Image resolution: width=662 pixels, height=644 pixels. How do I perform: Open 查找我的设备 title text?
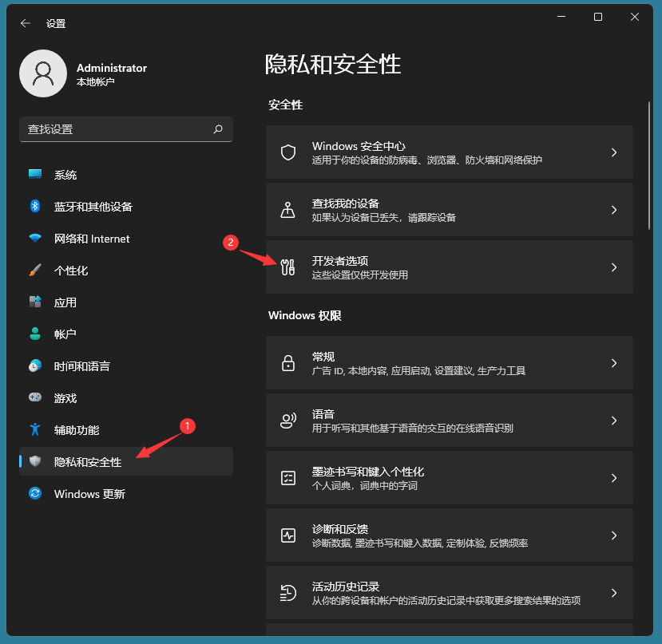(x=345, y=203)
